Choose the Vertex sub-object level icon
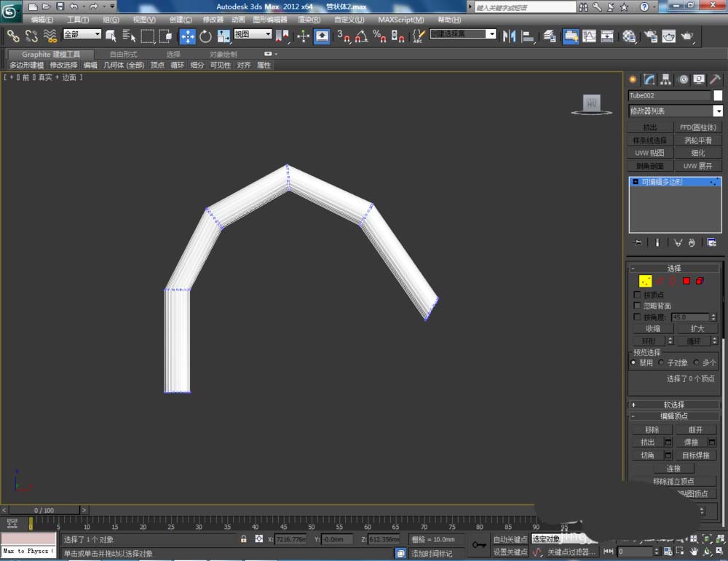Image resolution: width=728 pixels, height=561 pixels. (645, 281)
